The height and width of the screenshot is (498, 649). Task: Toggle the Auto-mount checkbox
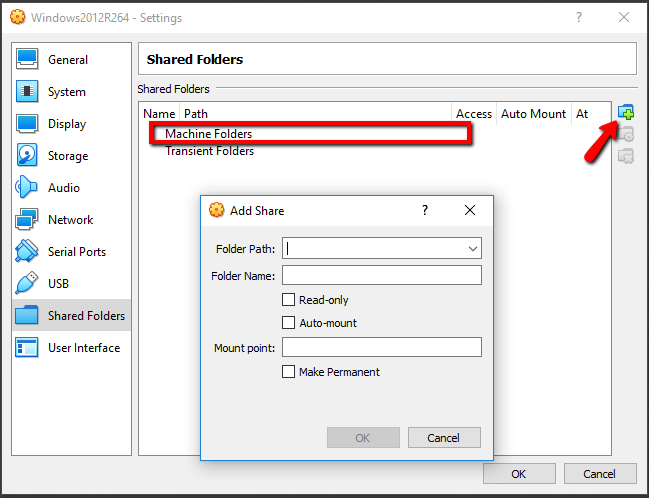(290, 323)
